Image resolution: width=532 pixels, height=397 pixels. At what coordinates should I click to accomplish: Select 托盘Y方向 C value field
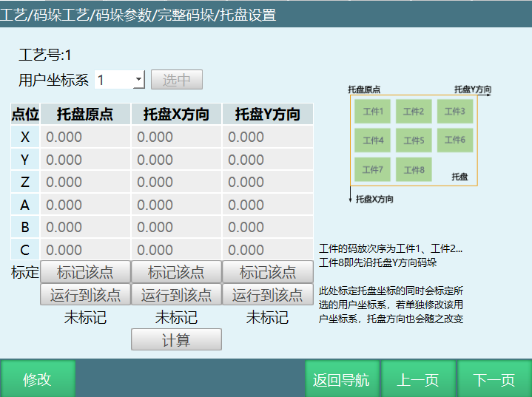(x=267, y=250)
